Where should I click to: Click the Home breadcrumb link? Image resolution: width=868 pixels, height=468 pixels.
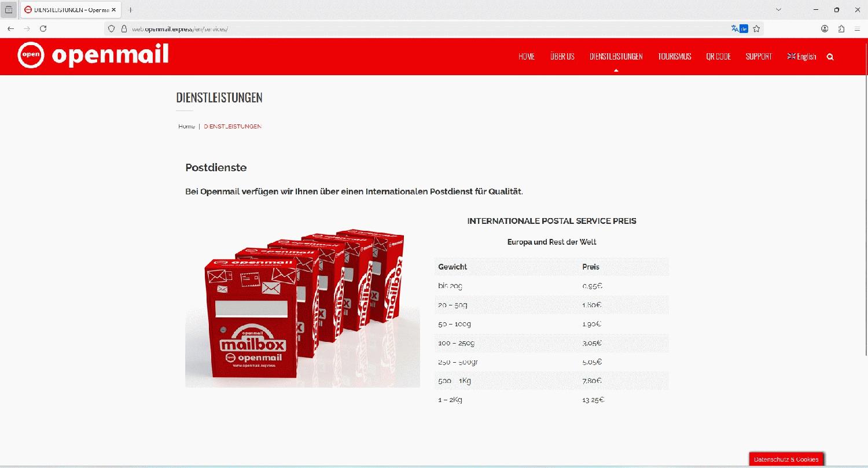click(x=186, y=126)
